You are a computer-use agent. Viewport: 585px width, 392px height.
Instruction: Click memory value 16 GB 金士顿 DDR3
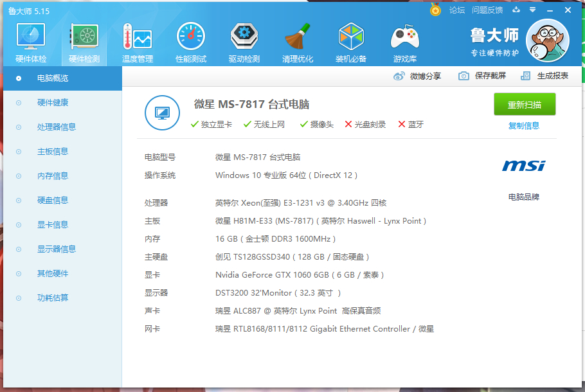coord(275,238)
